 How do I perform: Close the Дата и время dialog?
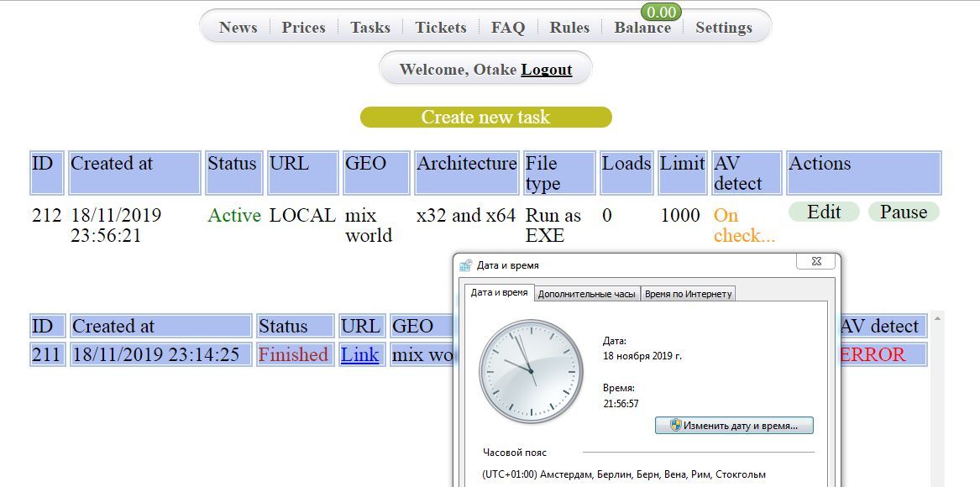point(816,261)
